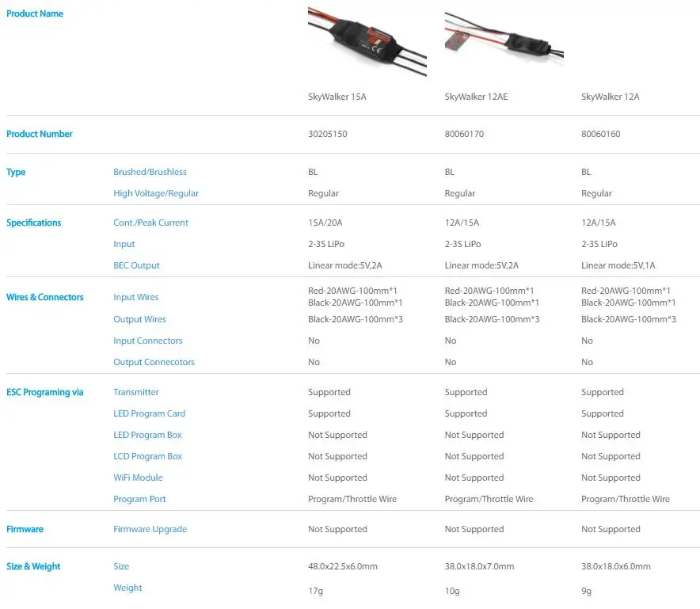Image resolution: width=700 pixels, height=609 pixels.
Task: Open the SkyWalker 12A product name link
Action: pos(611,97)
